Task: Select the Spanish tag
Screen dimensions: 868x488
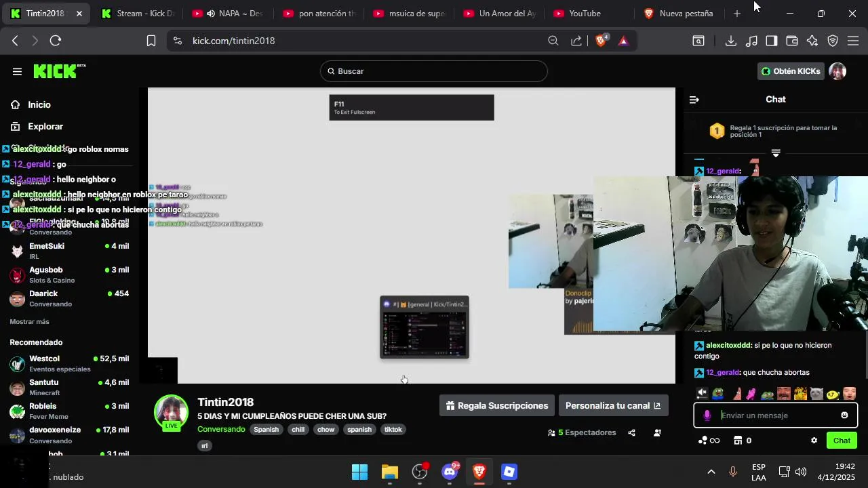Action: pyautogui.click(x=266, y=430)
